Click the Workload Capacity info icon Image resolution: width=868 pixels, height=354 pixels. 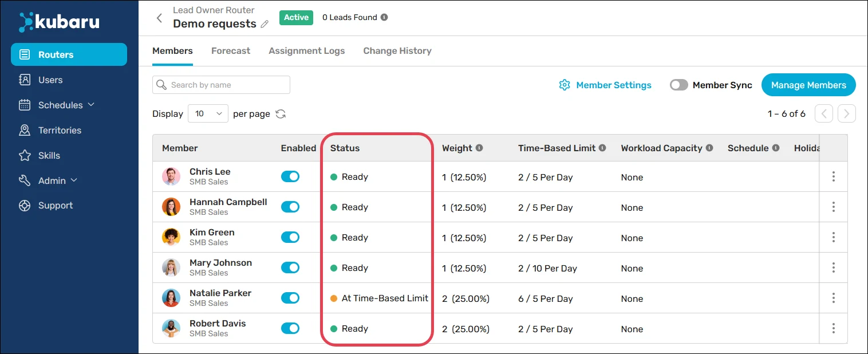pyautogui.click(x=709, y=148)
